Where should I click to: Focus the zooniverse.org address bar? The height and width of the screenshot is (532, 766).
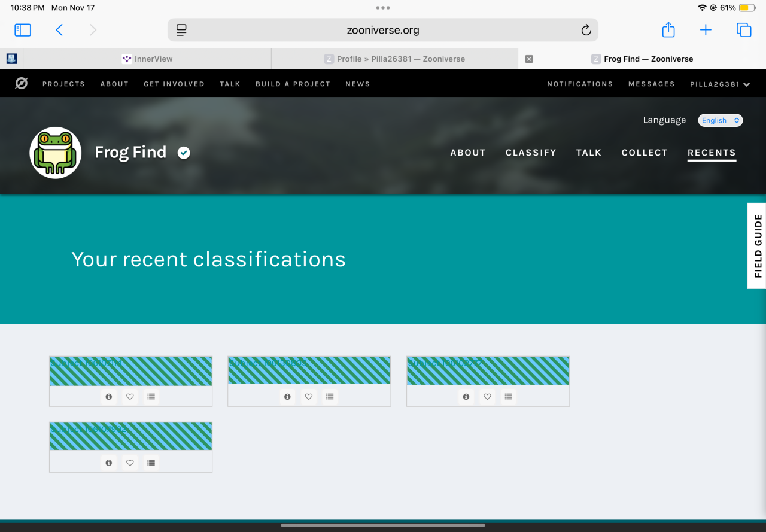(383, 30)
